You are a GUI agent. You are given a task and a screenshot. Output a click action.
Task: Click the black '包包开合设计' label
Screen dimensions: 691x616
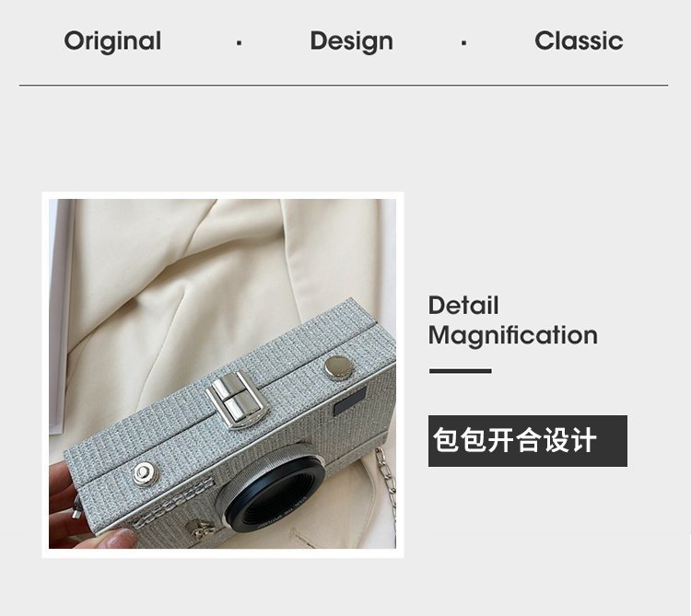[x=528, y=441]
